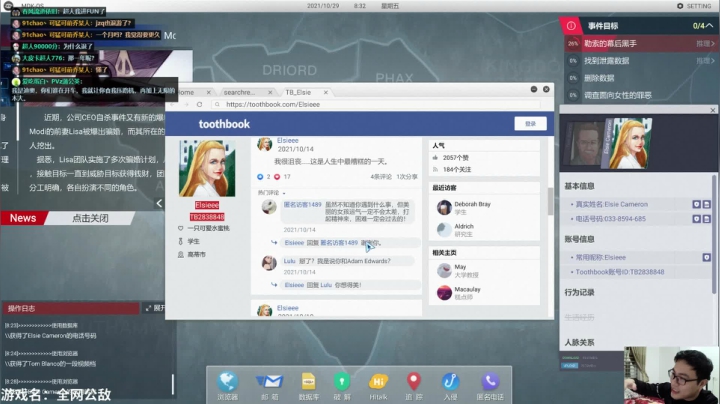Click 点击关闭 to close the News

[90, 218]
